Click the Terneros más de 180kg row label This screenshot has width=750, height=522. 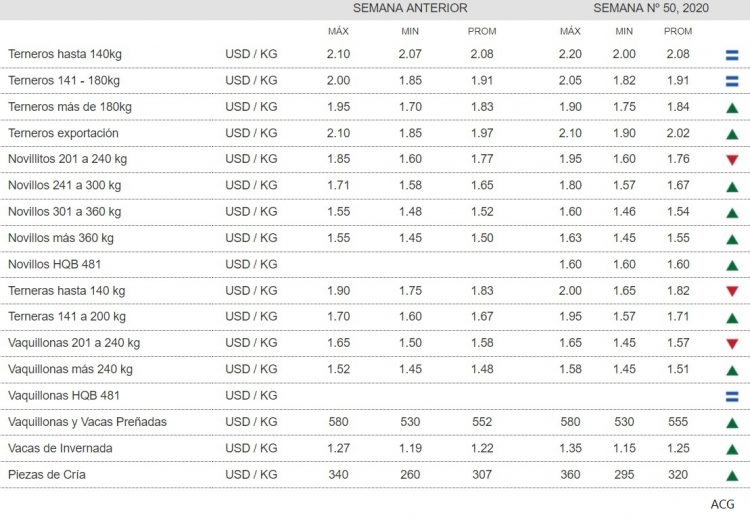(66, 107)
